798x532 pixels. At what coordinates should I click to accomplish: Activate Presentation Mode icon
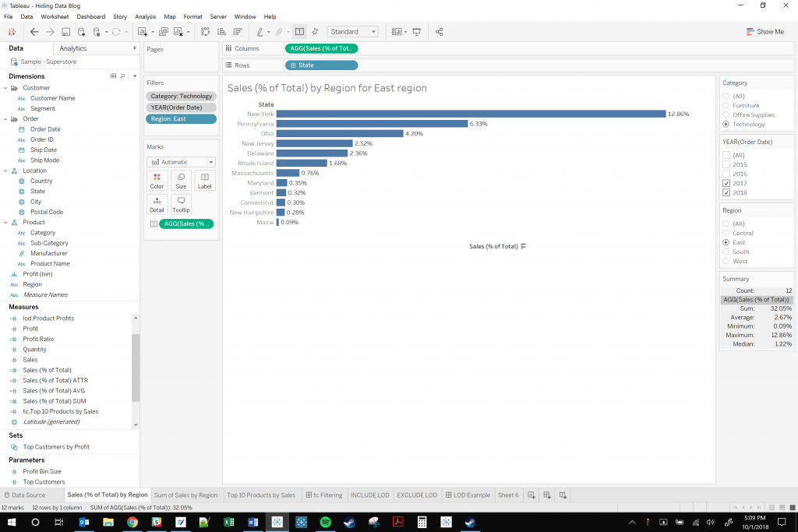(x=416, y=32)
